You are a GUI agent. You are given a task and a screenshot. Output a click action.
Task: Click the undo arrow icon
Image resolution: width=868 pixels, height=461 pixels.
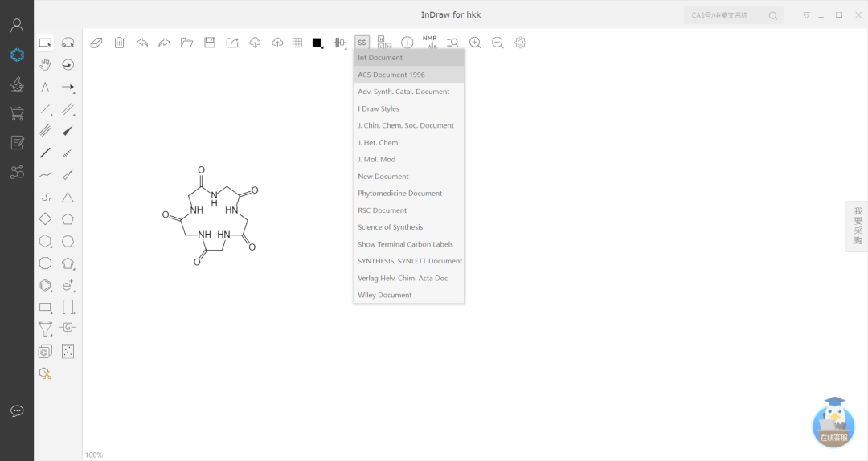(x=141, y=43)
